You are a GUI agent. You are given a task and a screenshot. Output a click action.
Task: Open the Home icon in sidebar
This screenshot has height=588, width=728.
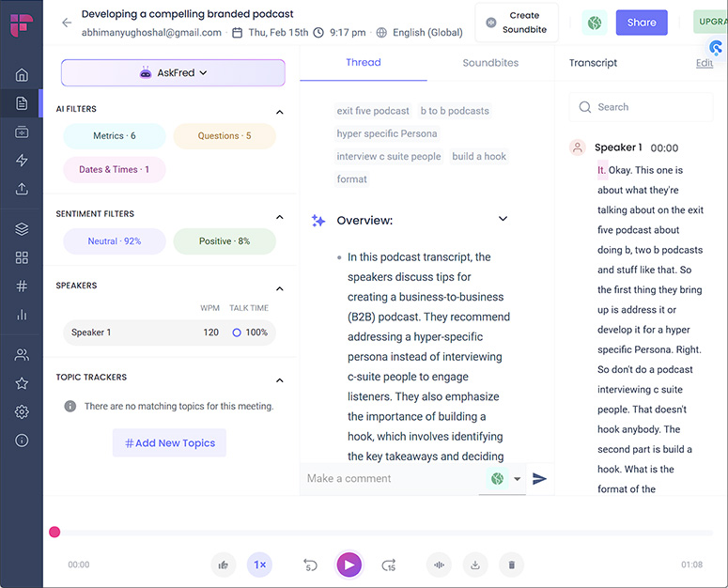(22, 75)
